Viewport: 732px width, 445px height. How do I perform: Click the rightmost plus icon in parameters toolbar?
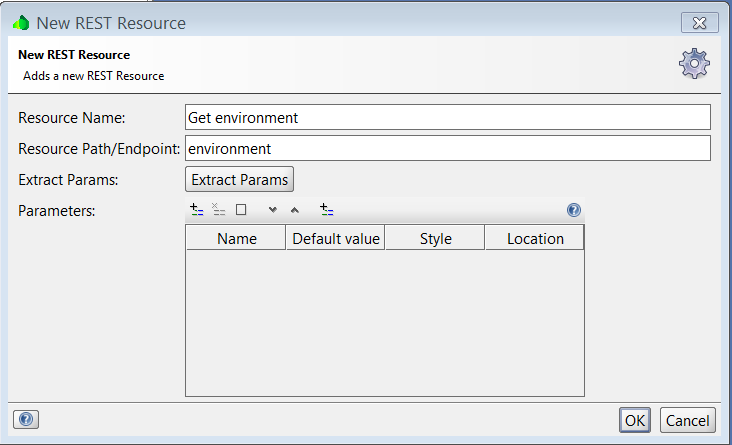tap(327, 210)
